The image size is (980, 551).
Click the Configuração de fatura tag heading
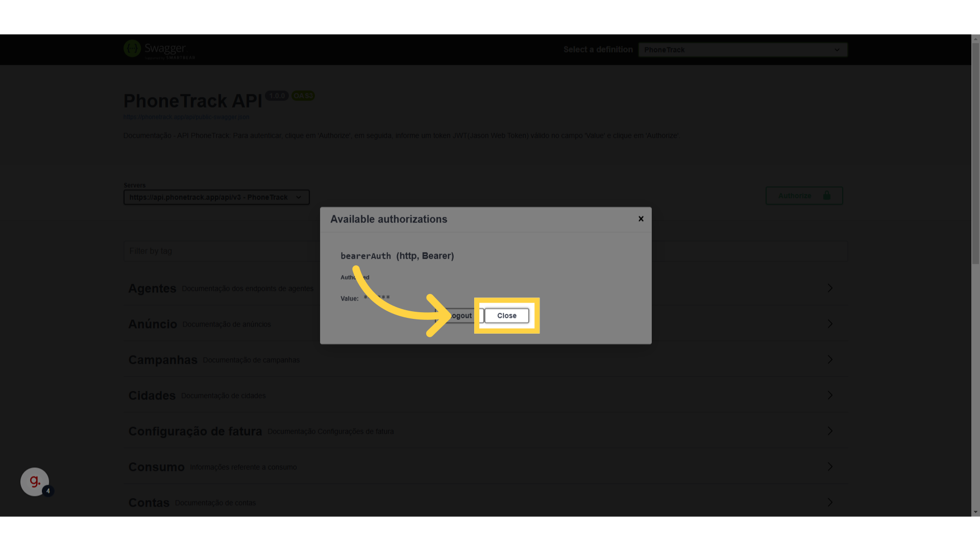pyautogui.click(x=195, y=431)
